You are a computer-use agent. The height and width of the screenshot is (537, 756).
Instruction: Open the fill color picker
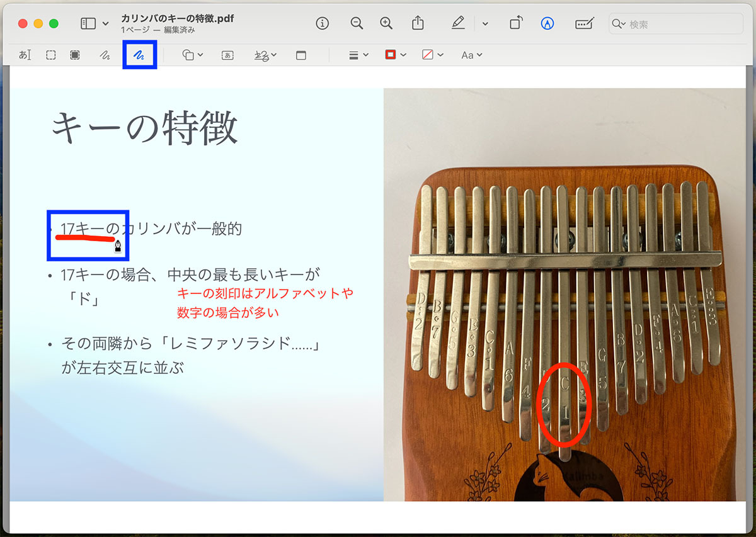point(432,55)
